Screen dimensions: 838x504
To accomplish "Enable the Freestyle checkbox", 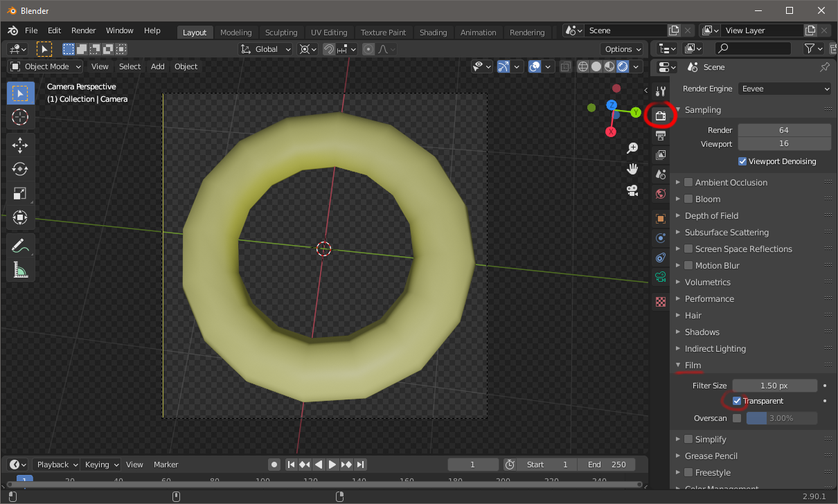I will [688, 472].
